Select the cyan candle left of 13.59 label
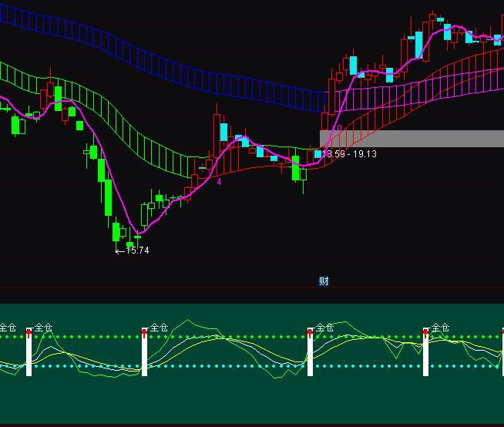 pyautogui.click(x=318, y=154)
